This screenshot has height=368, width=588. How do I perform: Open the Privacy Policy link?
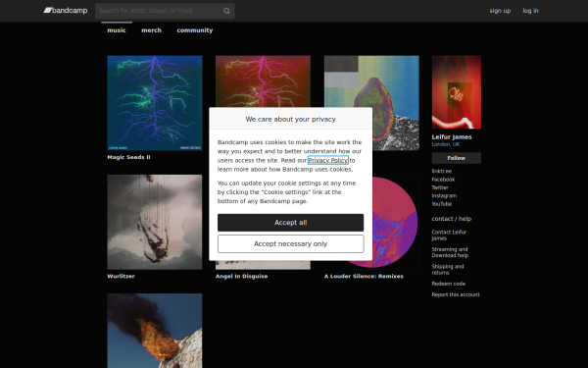click(328, 160)
